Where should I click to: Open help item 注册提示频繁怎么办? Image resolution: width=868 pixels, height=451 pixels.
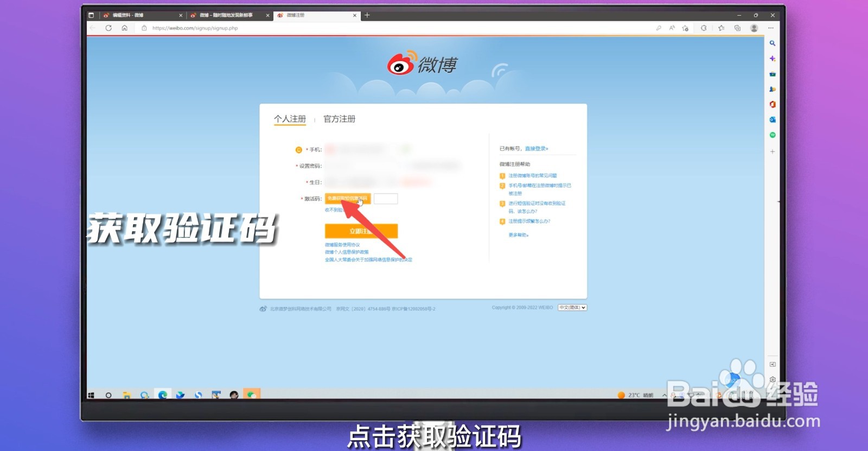[529, 221]
